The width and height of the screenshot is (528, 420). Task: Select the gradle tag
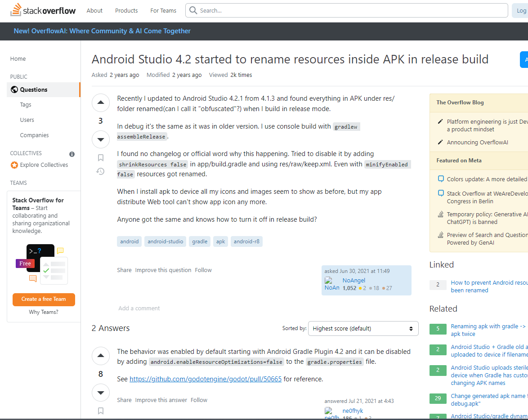click(200, 241)
